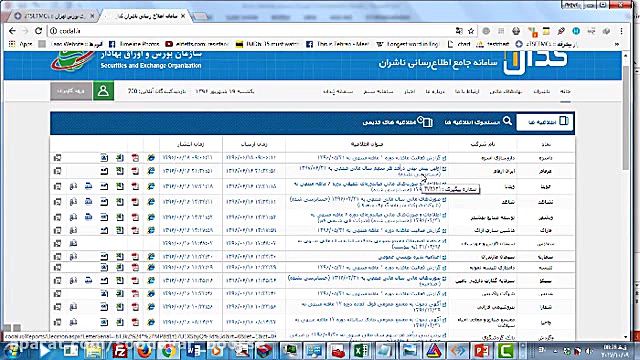Click the hierarchy icon in توسعه صنایع بهشهر row
The image size is (640, 360).
(x=73, y=217)
